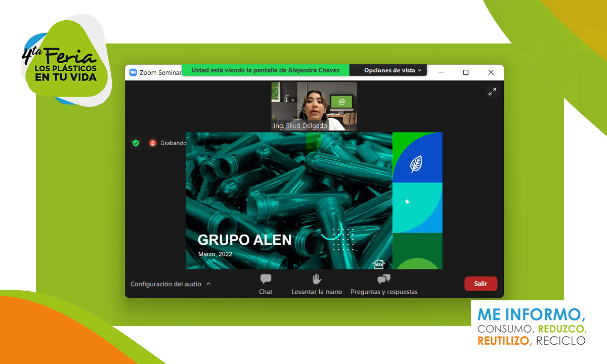
Task: Click the leaf icon on the slide
Action: click(x=416, y=164)
